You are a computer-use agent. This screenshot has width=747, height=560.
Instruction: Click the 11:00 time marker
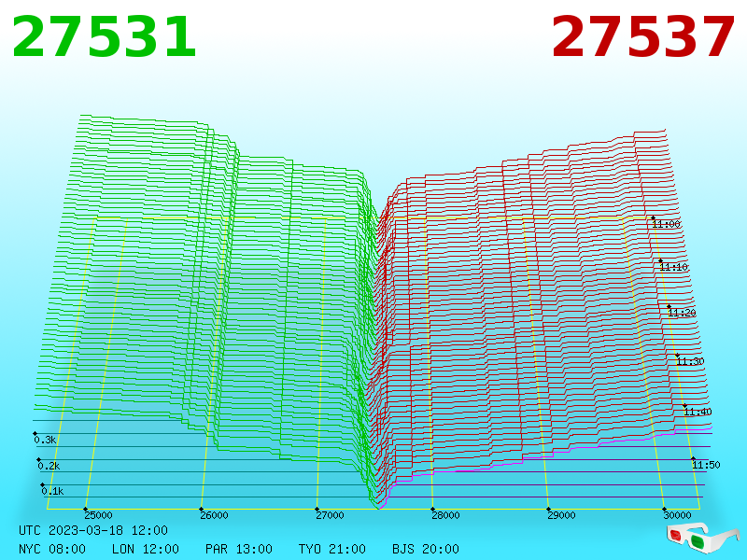(x=666, y=224)
